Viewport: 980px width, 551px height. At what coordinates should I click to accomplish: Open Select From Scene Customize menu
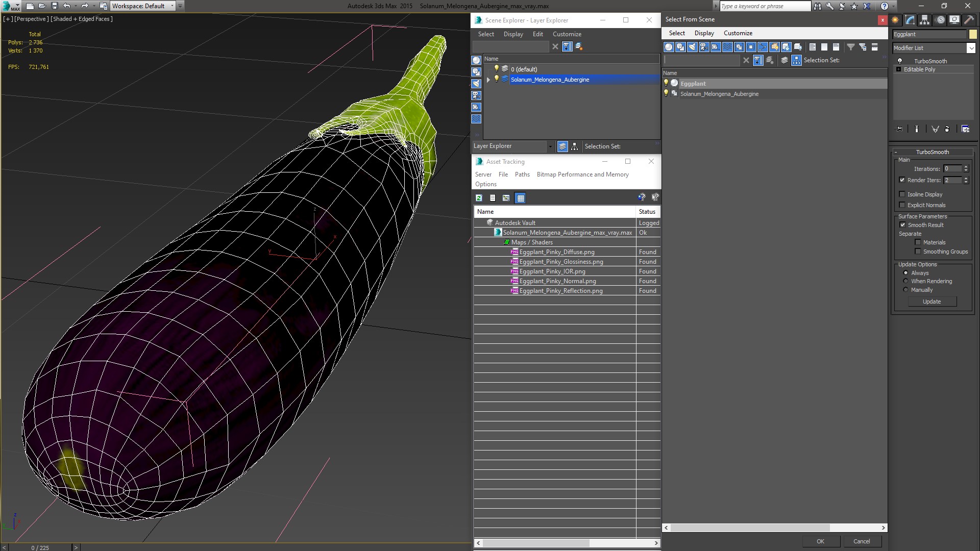(738, 33)
